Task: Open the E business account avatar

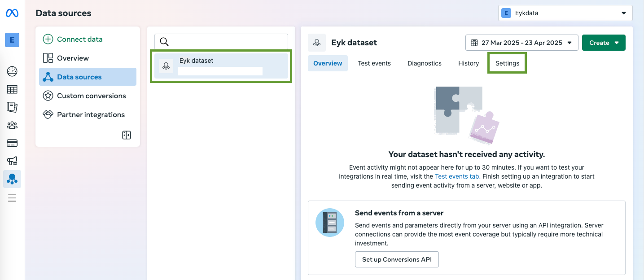Action: click(12, 40)
